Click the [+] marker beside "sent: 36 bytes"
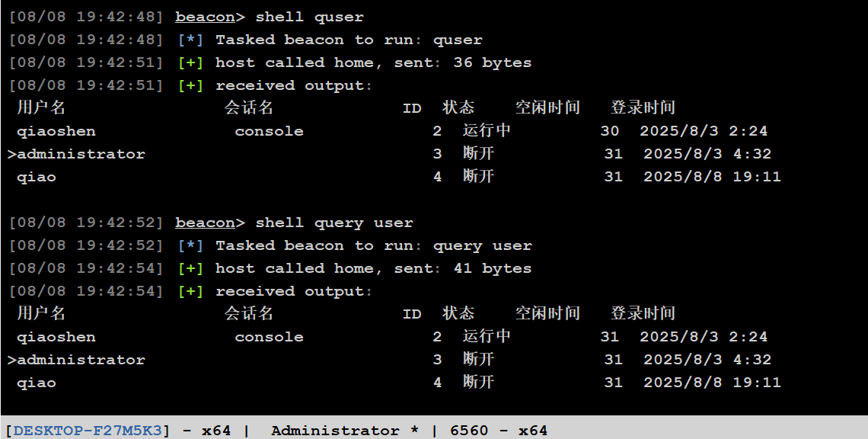Image resolution: width=868 pixels, height=439 pixels. tap(190, 62)
